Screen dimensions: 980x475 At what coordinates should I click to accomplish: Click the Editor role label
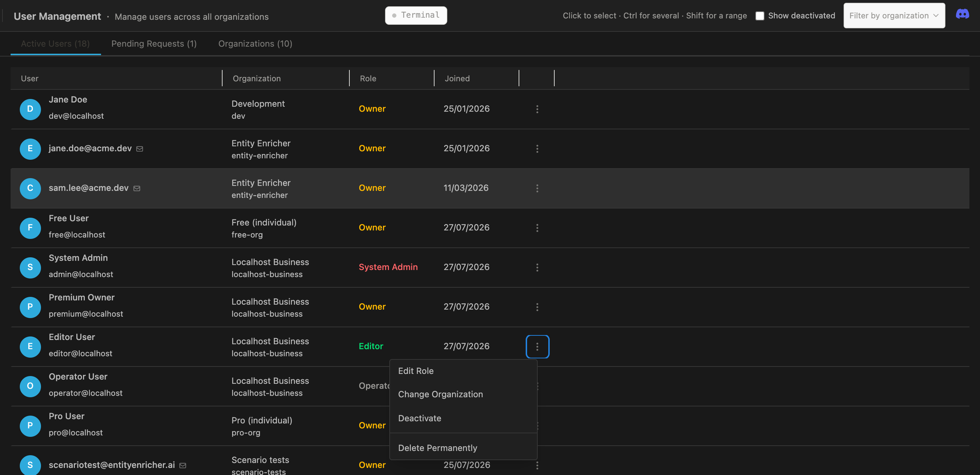click(x=371, y=346)
